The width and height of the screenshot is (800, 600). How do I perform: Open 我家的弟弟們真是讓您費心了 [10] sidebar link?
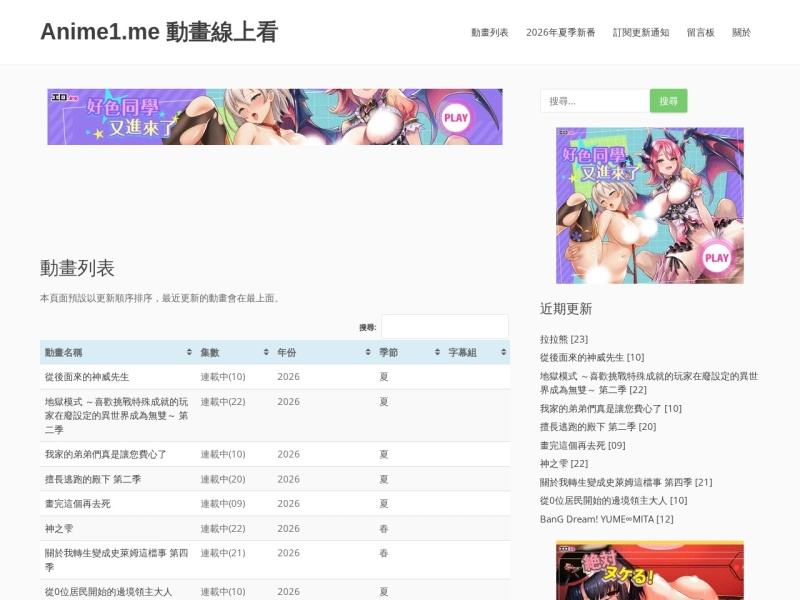click(611, 408)
